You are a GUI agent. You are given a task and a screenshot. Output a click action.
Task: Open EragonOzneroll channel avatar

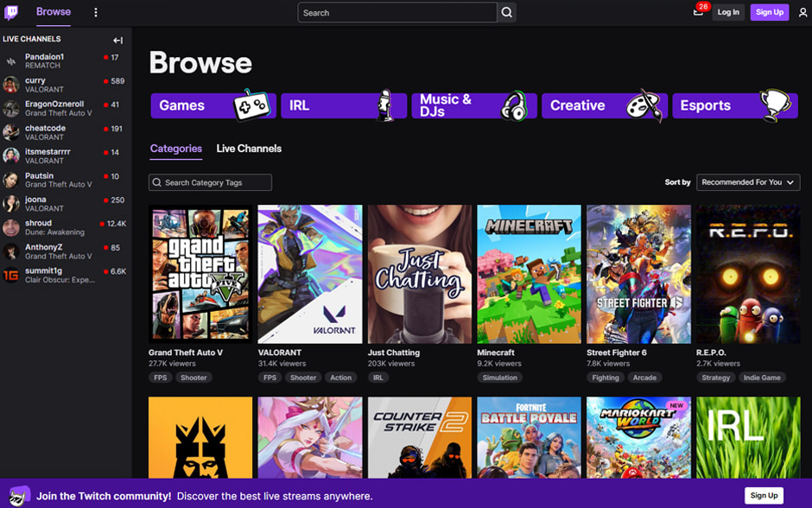(x=11, y=109)
